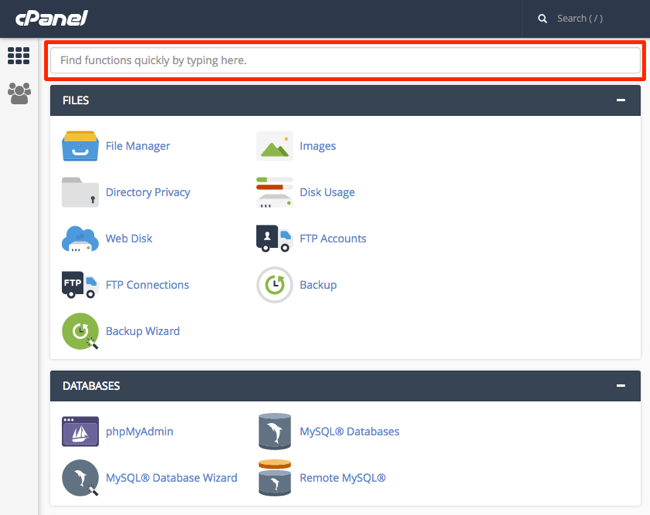Click the Images icon
Viewport: 650px width, 515px height.
tap(274, 146)
